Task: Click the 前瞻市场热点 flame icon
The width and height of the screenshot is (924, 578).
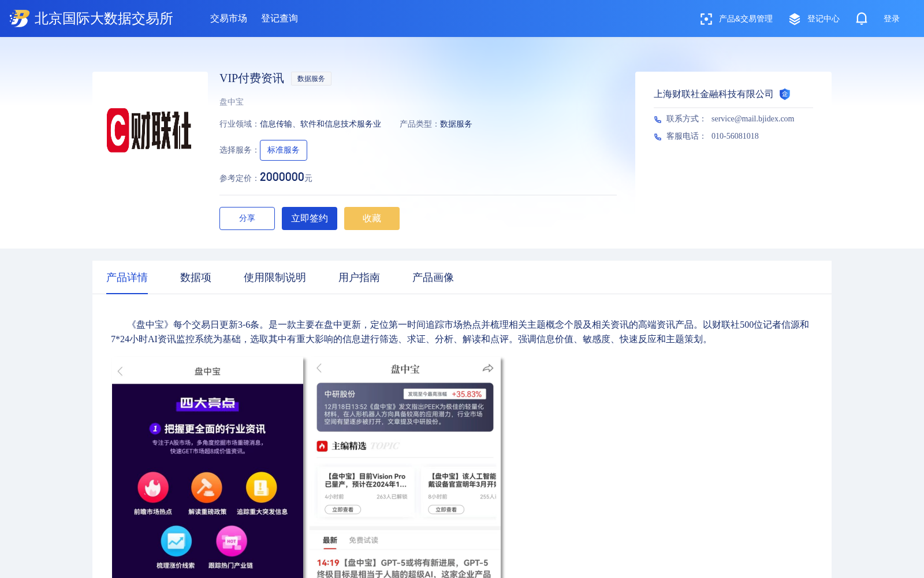Action: pos(153,487)
